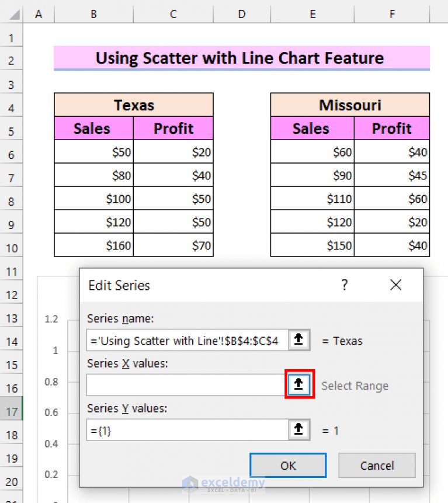Click the Series Y values field showing ={1}
Image resolution: width=448 pixels, height=503 pixels.
(x=187, y=430)
